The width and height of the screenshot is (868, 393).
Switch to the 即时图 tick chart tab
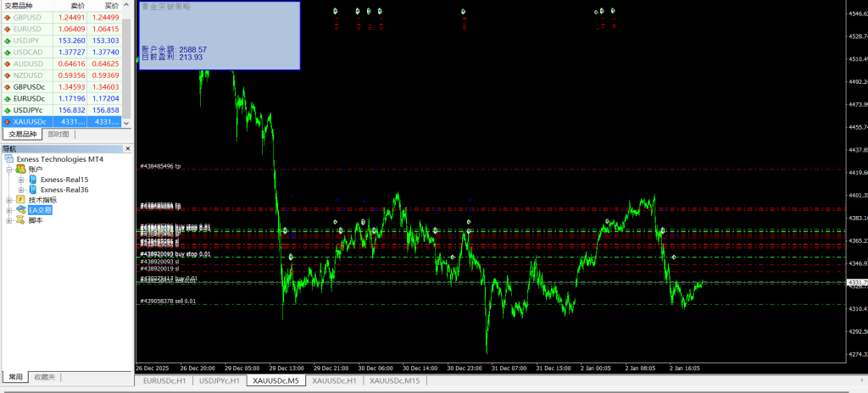tap(58, 135)
